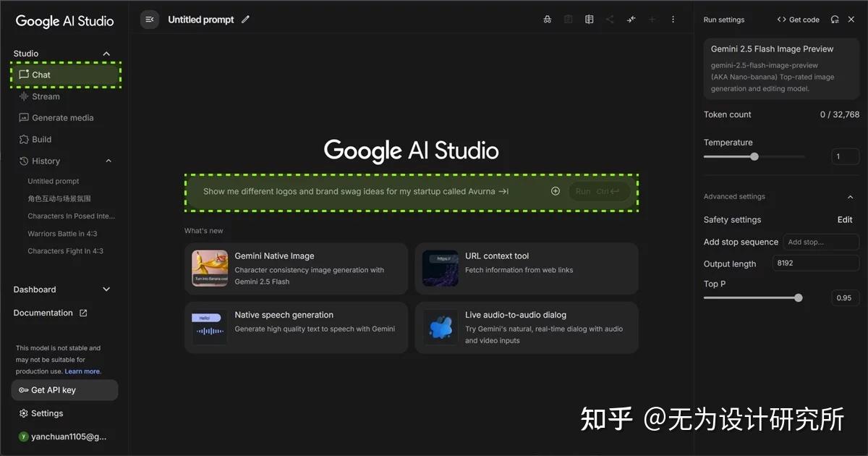Click the grayed-out plus new chat icon

(x=652, y=20)
